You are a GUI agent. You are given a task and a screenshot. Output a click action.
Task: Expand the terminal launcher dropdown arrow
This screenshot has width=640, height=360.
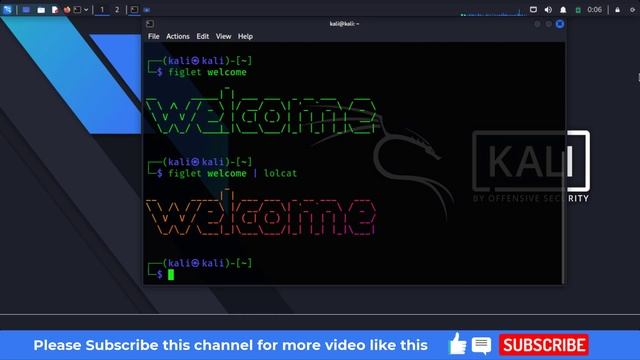click(86, 10)
